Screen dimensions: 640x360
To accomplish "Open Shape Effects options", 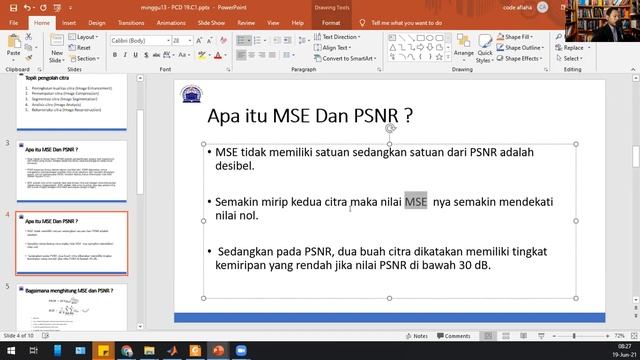I will pos(520,58).
